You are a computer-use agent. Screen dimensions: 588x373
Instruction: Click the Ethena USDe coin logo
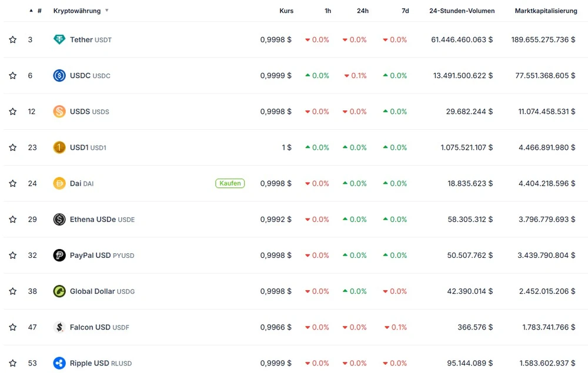pyautogui.click(x=59, y=219)
